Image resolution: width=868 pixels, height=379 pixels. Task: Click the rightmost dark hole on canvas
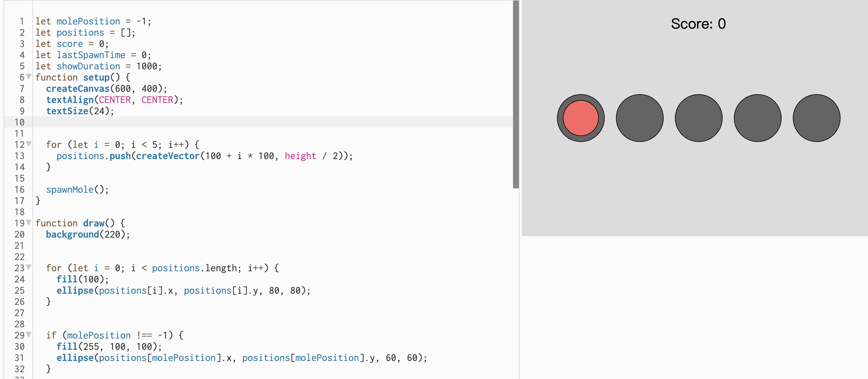tap(816, 118)
